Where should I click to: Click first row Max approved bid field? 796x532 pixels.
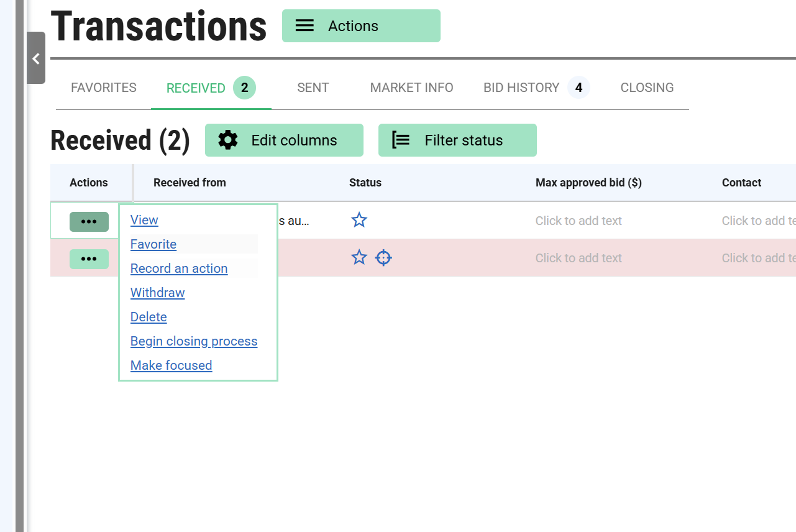[x=579, y=221]
